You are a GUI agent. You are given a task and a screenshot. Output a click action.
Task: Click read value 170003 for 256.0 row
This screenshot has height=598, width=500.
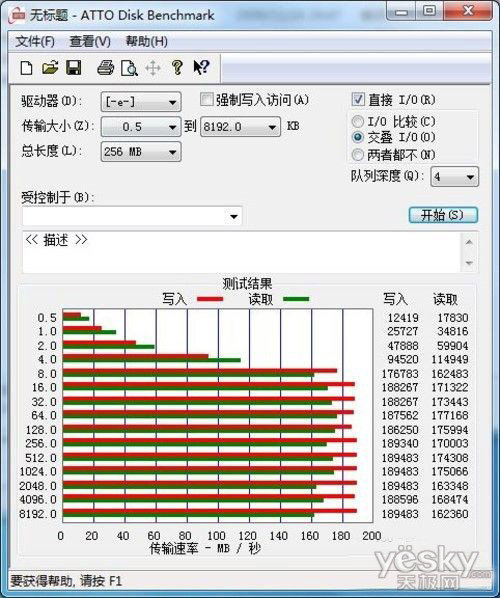click(450, 444)
